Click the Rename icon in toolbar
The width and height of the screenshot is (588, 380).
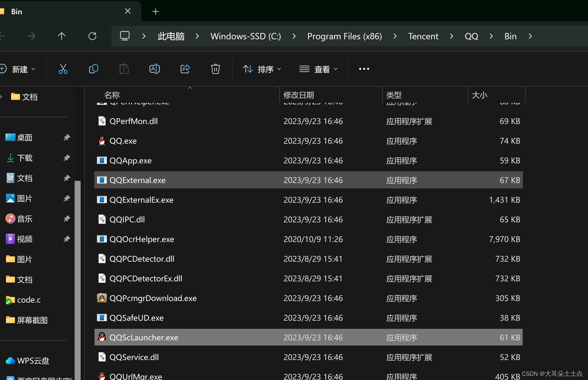pyautogui.click(x=154, y=69)
